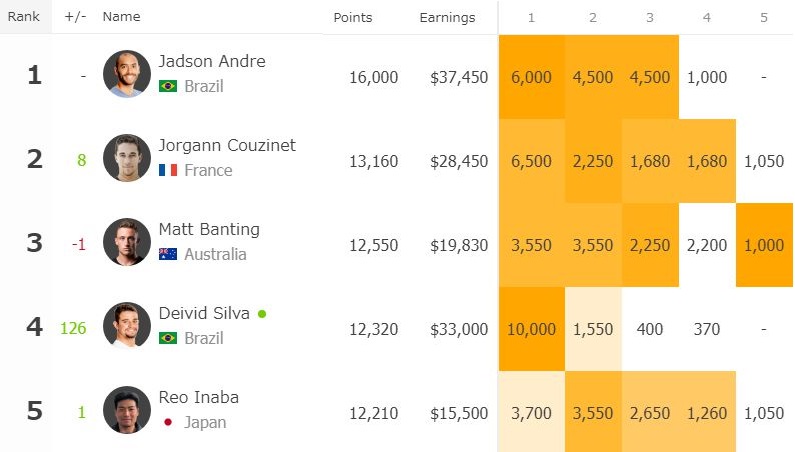Click the Japan flag icon
Screen dimensions: 795x452
point(168,422)
